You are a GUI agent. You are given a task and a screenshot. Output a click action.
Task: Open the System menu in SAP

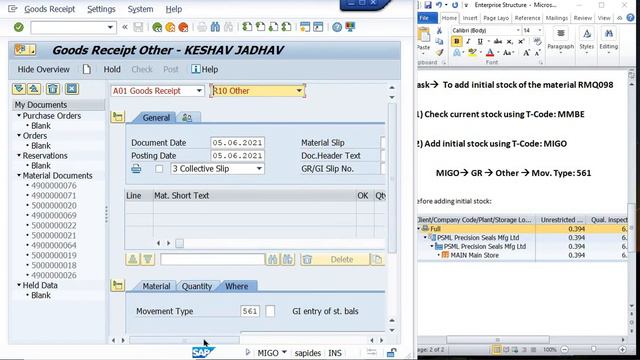coord(140,9)
